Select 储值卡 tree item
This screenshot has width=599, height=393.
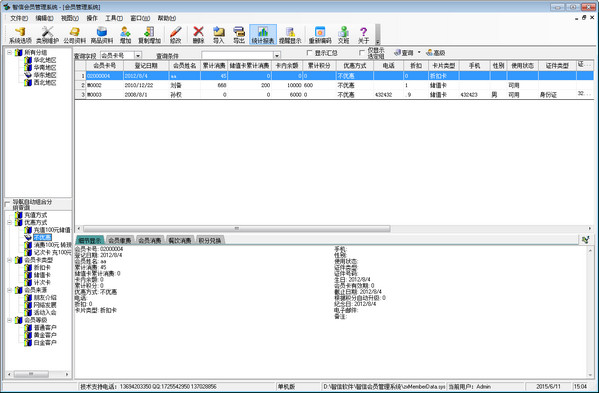(x=42, y=275)
